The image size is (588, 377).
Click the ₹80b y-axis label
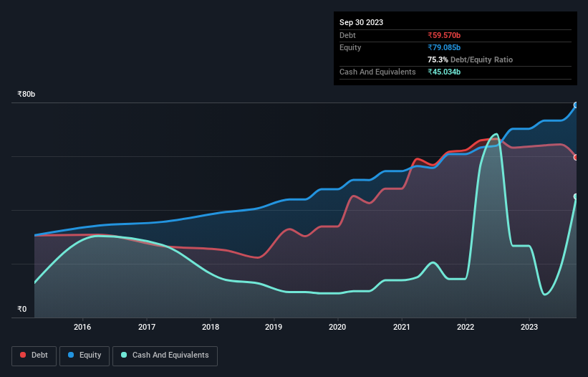[26, 94]
